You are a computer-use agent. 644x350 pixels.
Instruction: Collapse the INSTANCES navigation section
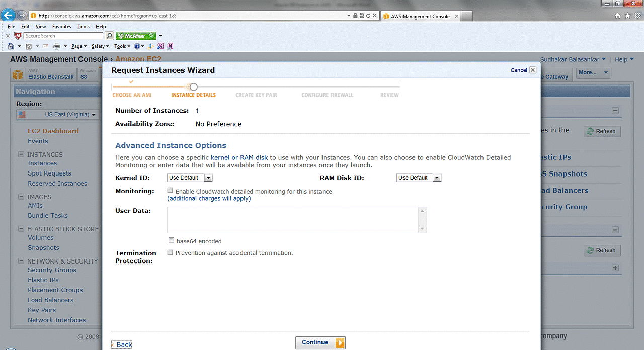[x=21, y=154]
